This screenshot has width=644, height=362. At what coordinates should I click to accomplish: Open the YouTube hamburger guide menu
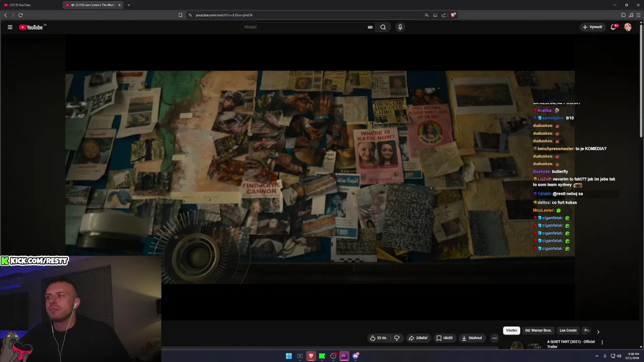tap(10, 27)
